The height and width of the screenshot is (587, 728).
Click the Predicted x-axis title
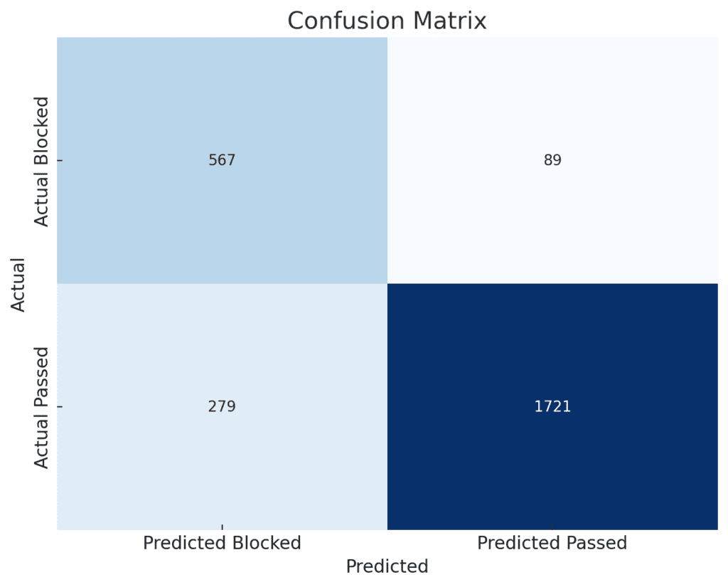click(387, 566)
